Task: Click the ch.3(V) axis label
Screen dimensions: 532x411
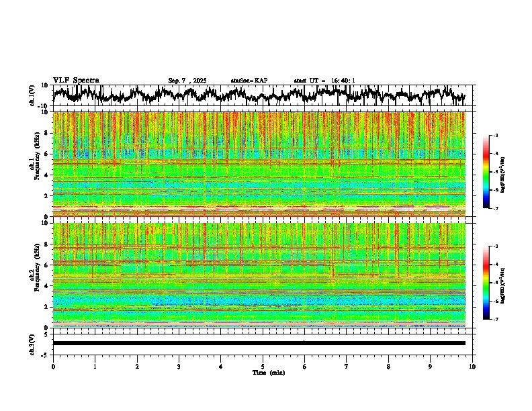Action: pos(32,345)
